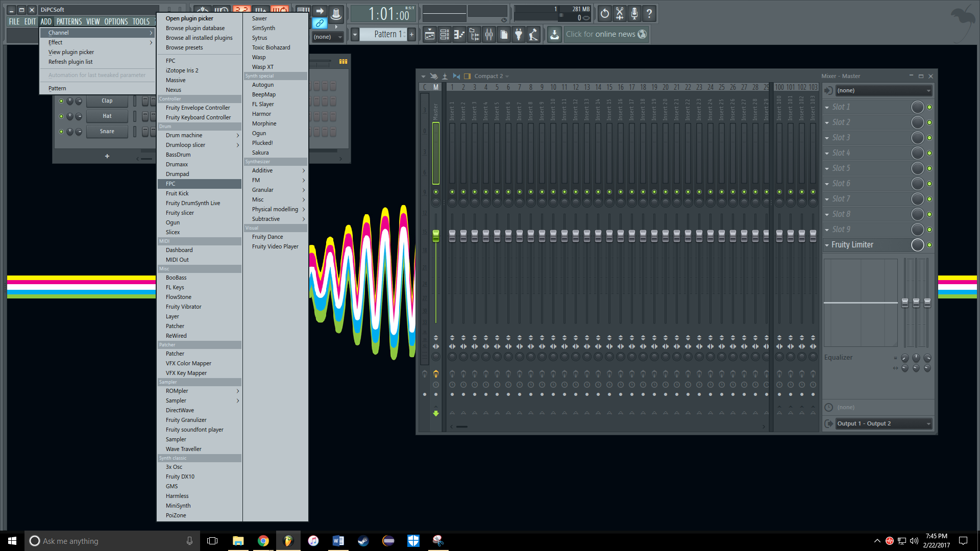Image resolution: width=980 pixels, height=551 pixels.
Task: Expand the Slot 1 effect arrow
Action: click(x=827, y=107)
